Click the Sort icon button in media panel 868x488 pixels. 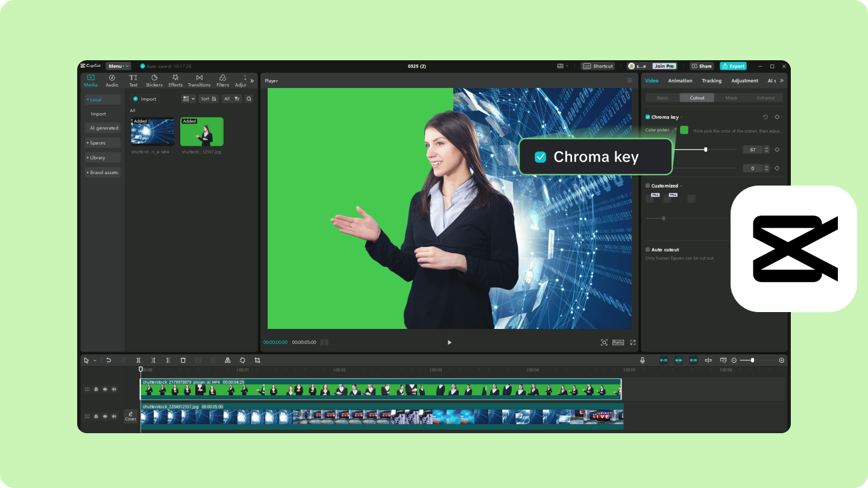tap(209, 99)
